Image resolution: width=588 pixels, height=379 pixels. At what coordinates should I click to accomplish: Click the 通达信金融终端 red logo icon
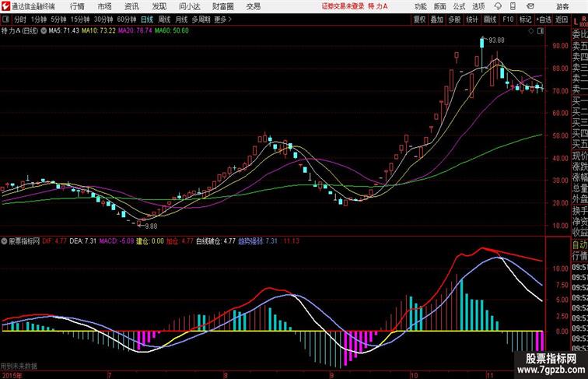tap(5, 6)
